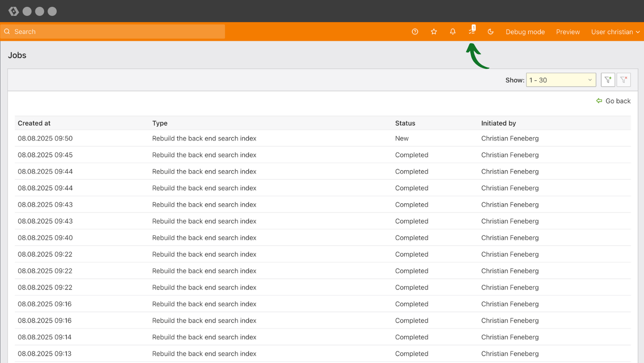The height and width of the screenshot is (363, 644).
Task: Open the help question mark icon
Action: pos(415,32)
